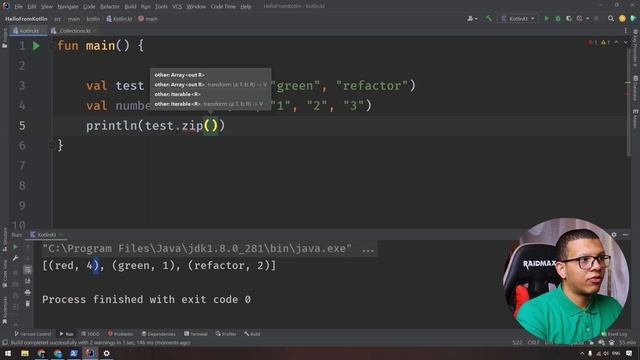Click the 'Process finished with exit code 0' line
Viewport: 640px width, 360px height.
point(147,300)
